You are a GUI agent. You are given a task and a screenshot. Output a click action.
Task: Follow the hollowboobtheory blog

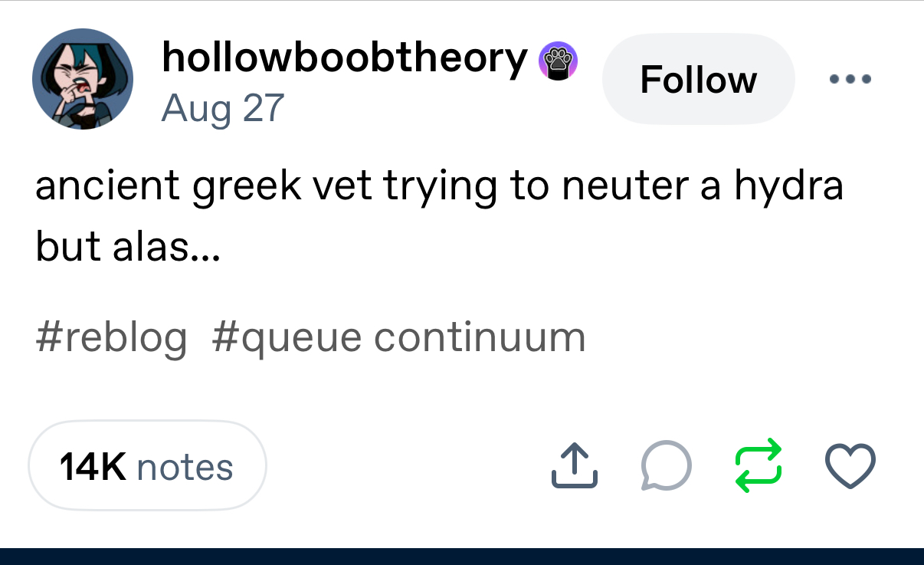coord(698,80)
